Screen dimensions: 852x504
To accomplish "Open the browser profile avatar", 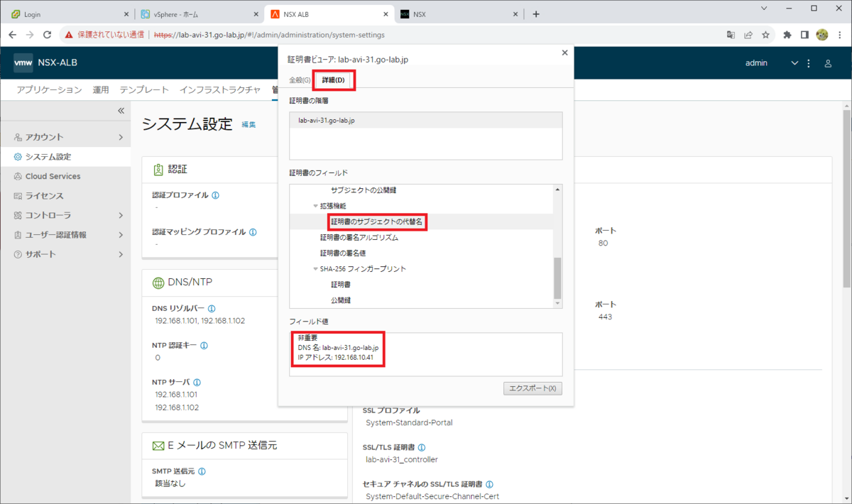I will click(822, 34).
